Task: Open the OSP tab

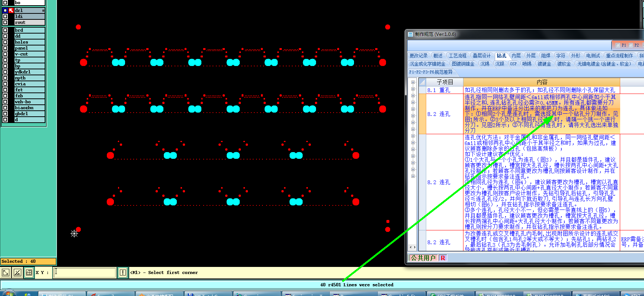Action: tap(513, 64)
